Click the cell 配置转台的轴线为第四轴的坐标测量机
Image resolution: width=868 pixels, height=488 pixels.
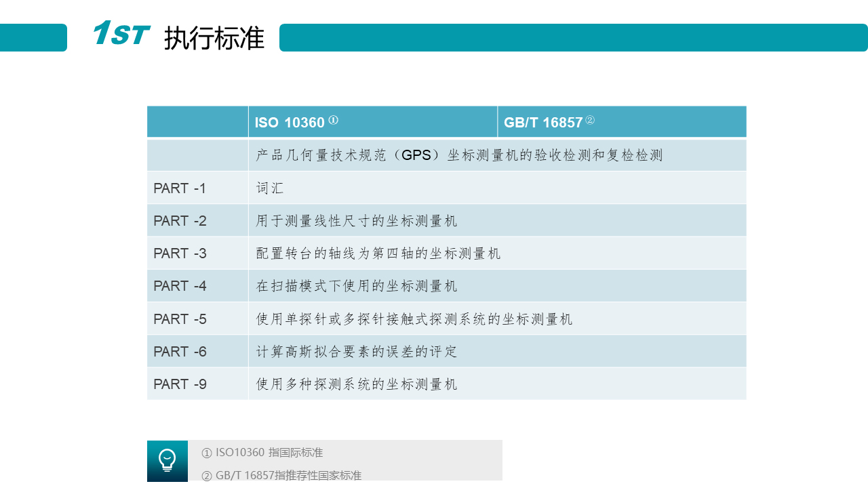coord(497,253)
